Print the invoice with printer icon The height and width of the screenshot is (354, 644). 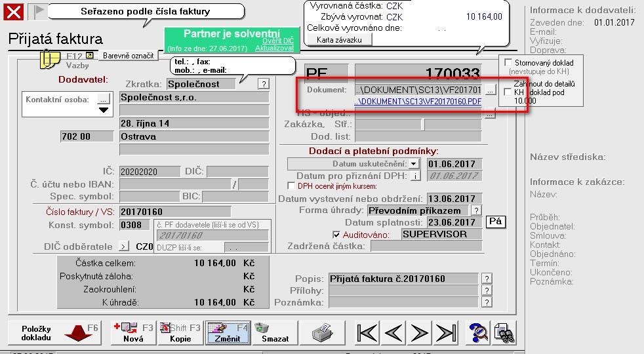(322, 332)
